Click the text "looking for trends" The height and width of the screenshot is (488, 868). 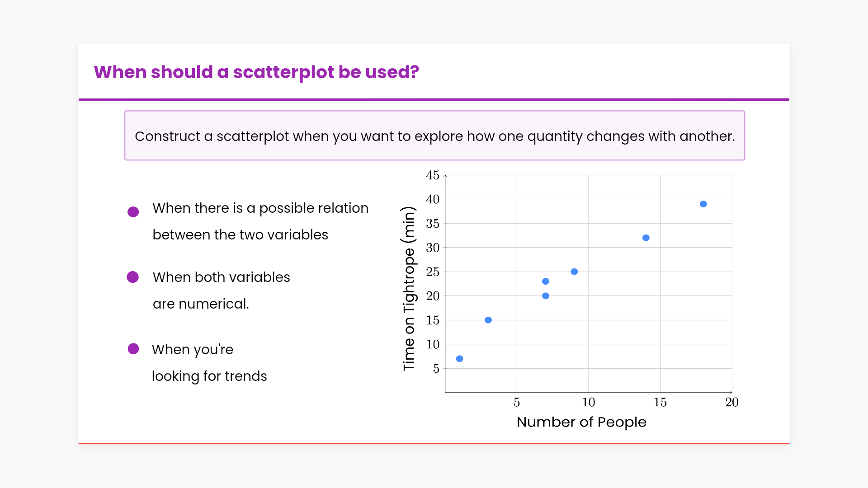click(209, 376)
